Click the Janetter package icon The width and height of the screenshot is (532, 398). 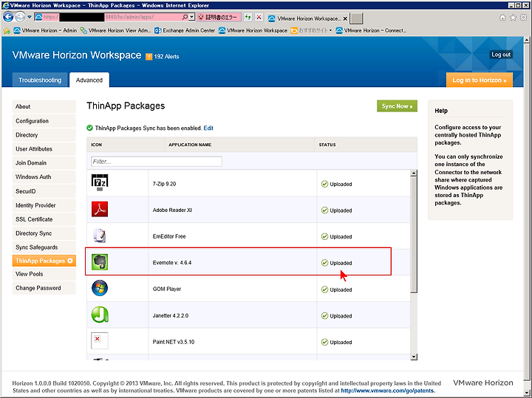point(100,315)
